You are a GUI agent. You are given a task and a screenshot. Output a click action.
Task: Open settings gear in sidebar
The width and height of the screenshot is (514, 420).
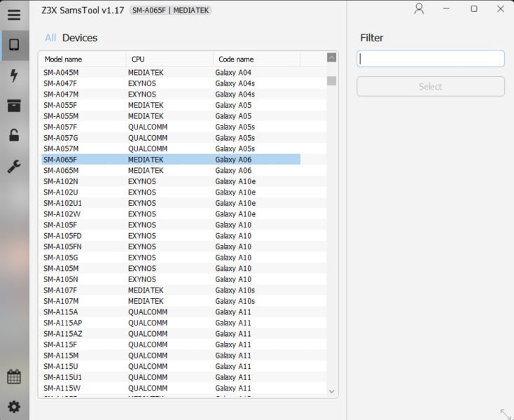(14, 407)
